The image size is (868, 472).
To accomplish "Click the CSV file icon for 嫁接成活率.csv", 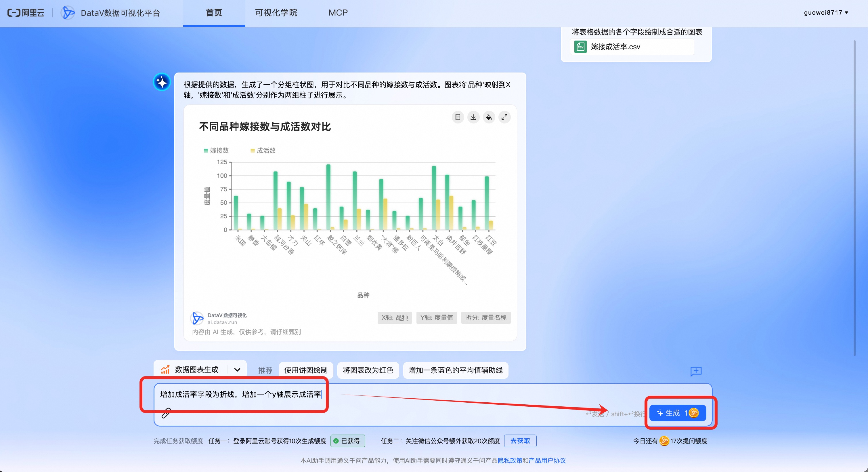I will tap(580, 47).
